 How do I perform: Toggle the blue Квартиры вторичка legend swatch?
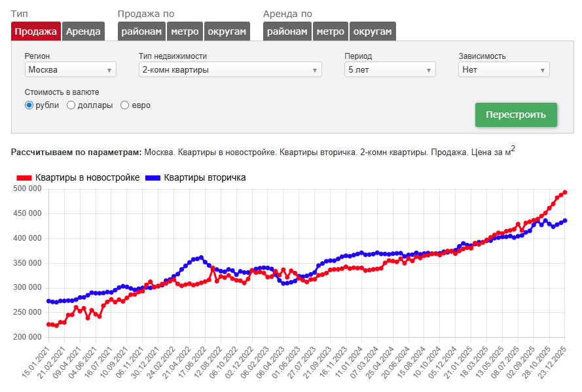coord(153,178)
